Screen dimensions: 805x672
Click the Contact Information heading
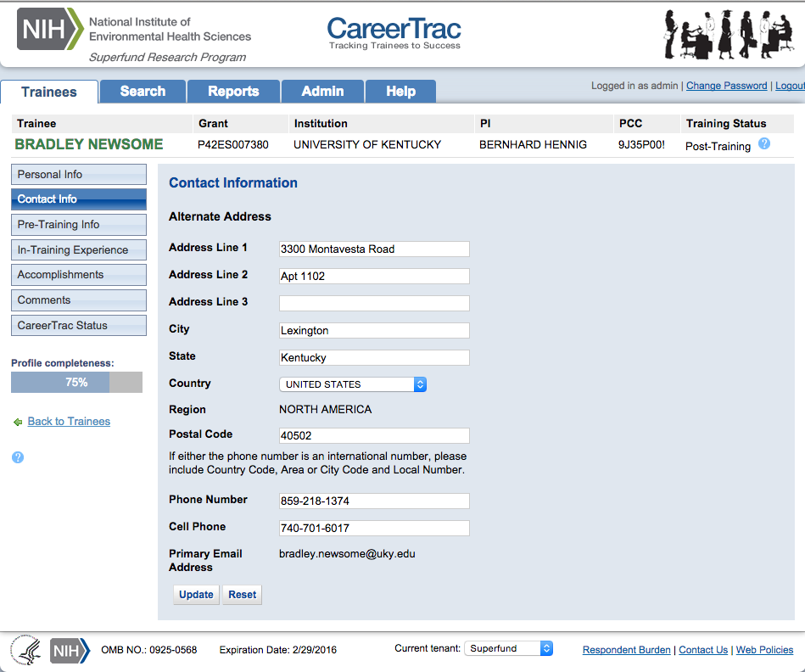pyautogui.click(x=233, y=182)
